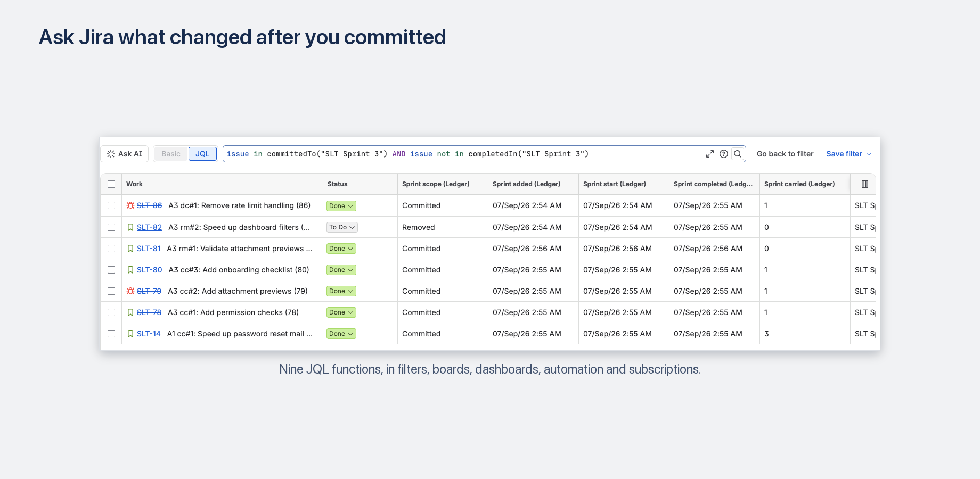Check the box for the SLT-82 row
The width and height of the screenshot is (980, 479).
111,227
